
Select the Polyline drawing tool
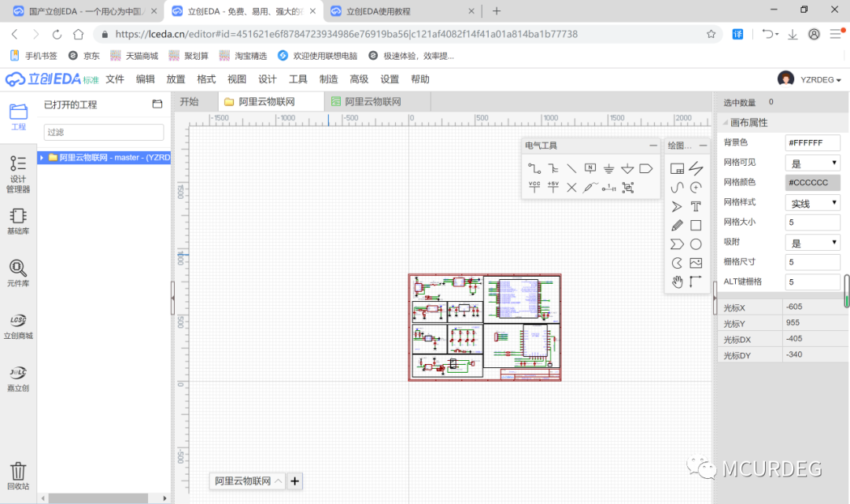click(696, 169)
